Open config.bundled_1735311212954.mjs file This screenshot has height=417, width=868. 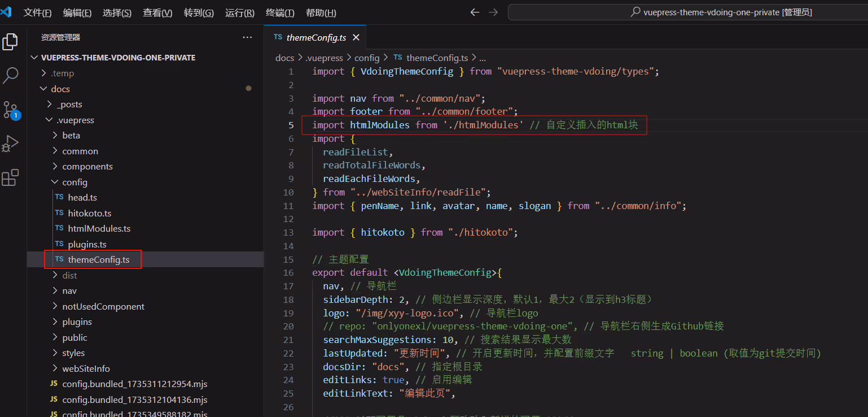[134, 384]
